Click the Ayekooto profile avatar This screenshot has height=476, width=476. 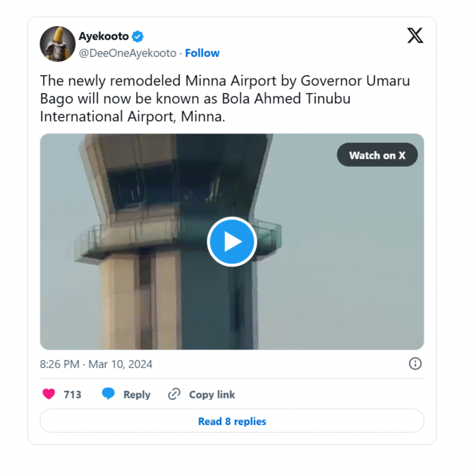pyautogui.click(x=58, y=44)
